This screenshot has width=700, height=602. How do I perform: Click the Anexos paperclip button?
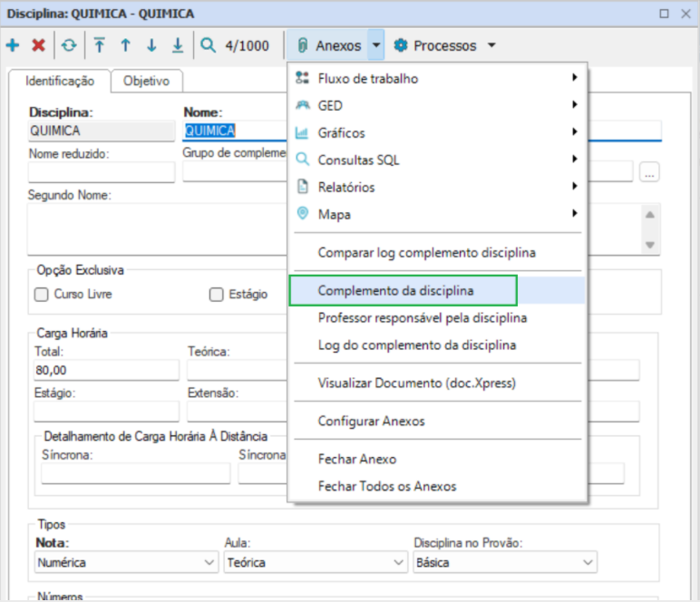pos(327,45)
